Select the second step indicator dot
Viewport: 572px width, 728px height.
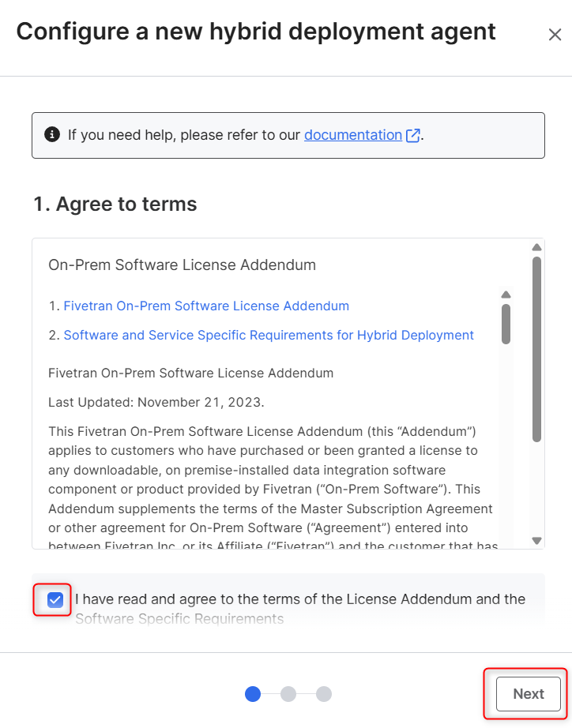coord(288,694)
